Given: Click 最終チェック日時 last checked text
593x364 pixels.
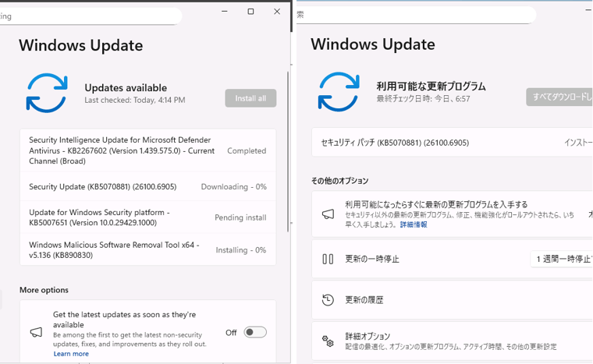Looking at the screenshot, I should [x=423, y=99].
